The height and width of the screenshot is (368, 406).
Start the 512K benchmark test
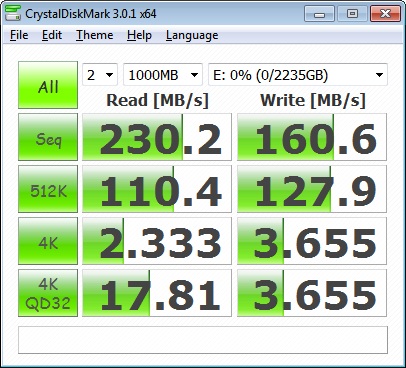pyautogui.click(x=48, y=189)
